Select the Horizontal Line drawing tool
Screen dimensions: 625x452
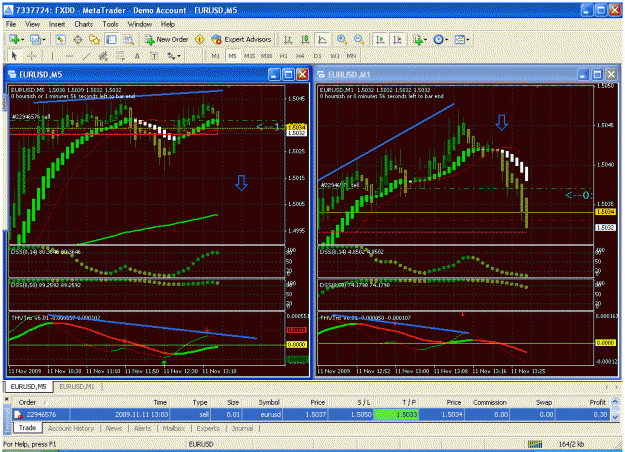tap(69, 56)
